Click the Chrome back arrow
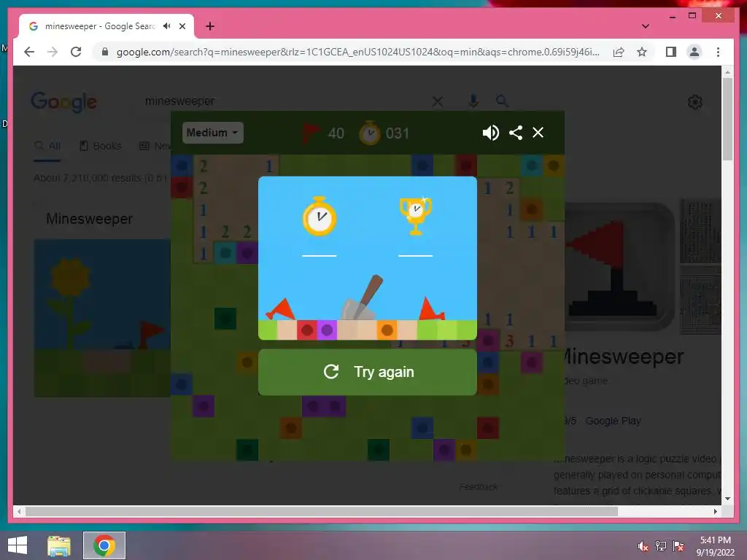 click(29, 52)
